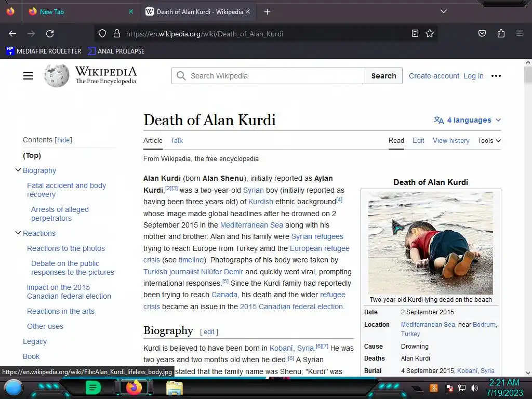The width and height of the screenshot is (532, 399).
Task: Go to Book section in contents
Action: click(31, 356)
